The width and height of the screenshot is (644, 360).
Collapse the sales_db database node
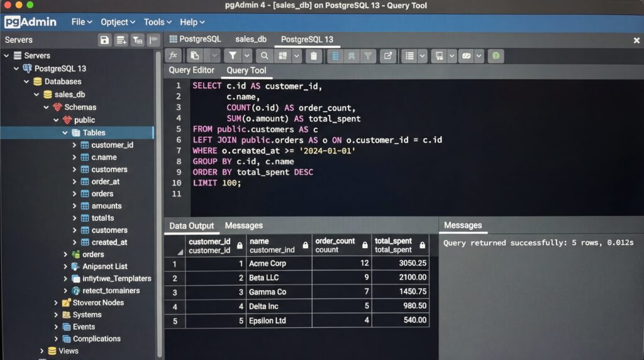(36, 94)
